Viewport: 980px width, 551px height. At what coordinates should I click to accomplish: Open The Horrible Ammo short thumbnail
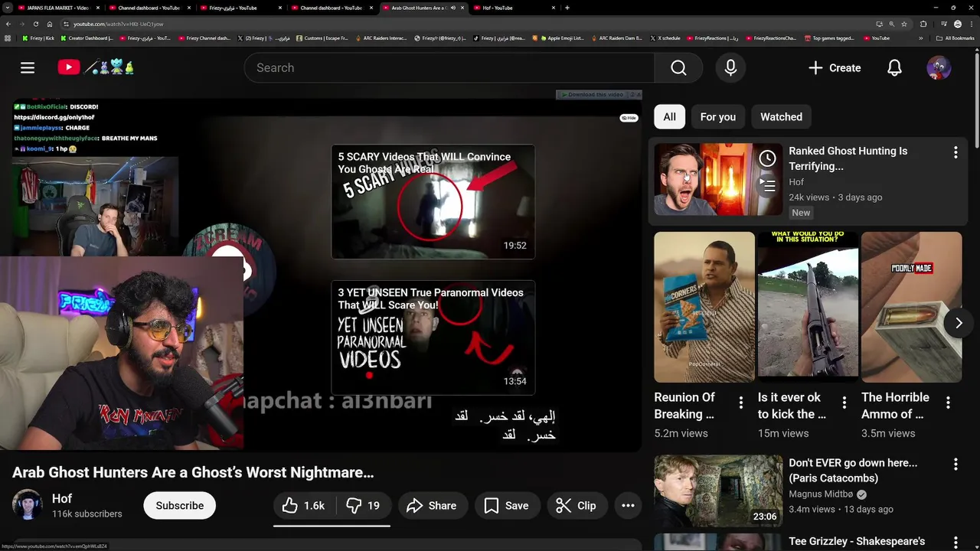(911, 307)
